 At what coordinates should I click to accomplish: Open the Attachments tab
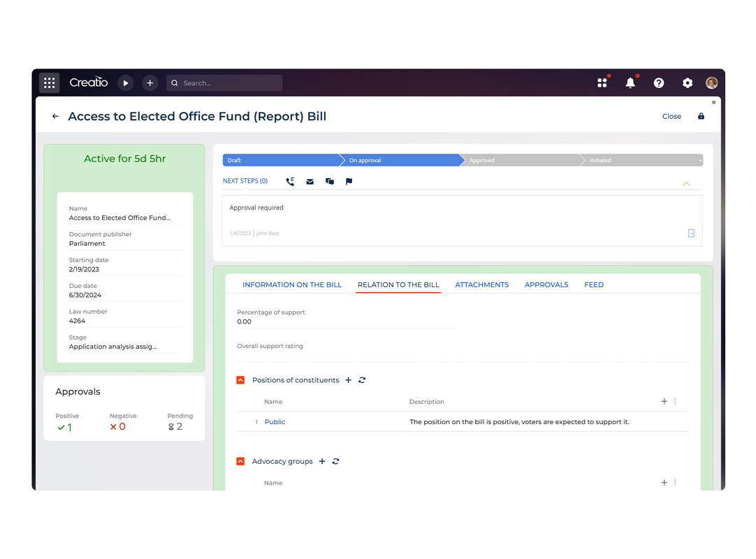click(481, 285)
